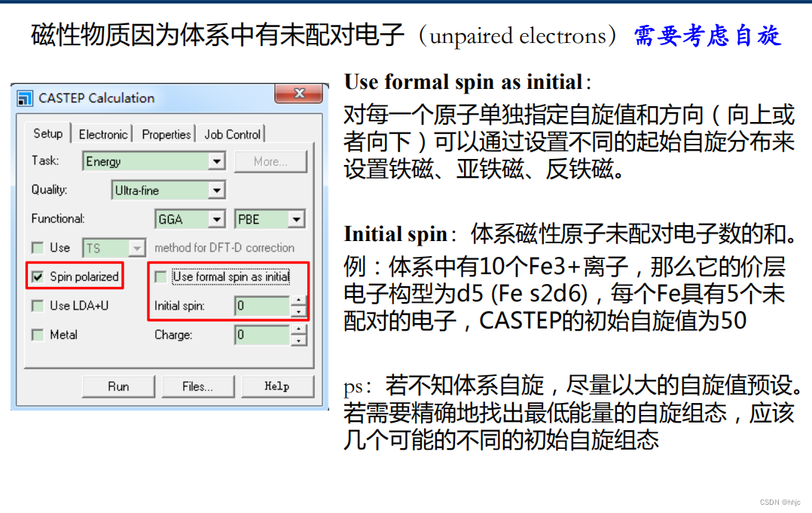Switch to the Job Control tab
This screenshot has width=812, height=513.
click(232, 133)
